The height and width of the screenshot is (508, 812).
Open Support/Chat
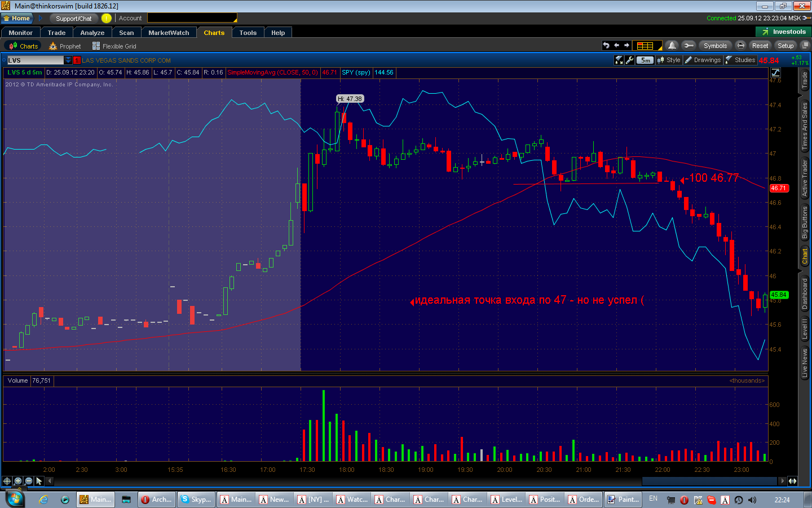[x=73, y=18]
